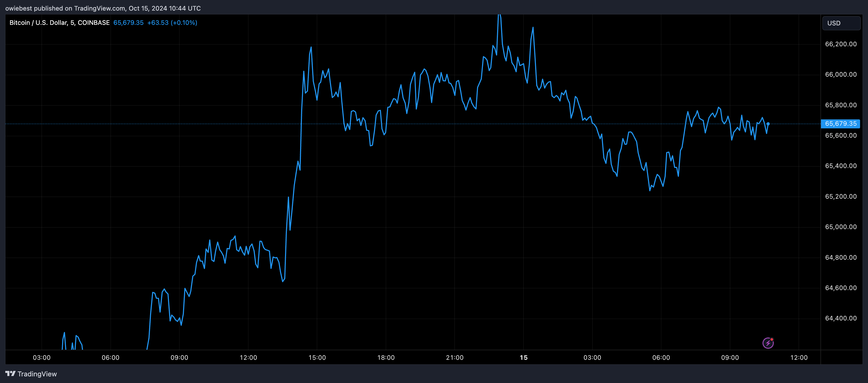Click the +63.53 (+0.10%) change text
The width and height of the screenshot is (868, 383).
point(172,22)
